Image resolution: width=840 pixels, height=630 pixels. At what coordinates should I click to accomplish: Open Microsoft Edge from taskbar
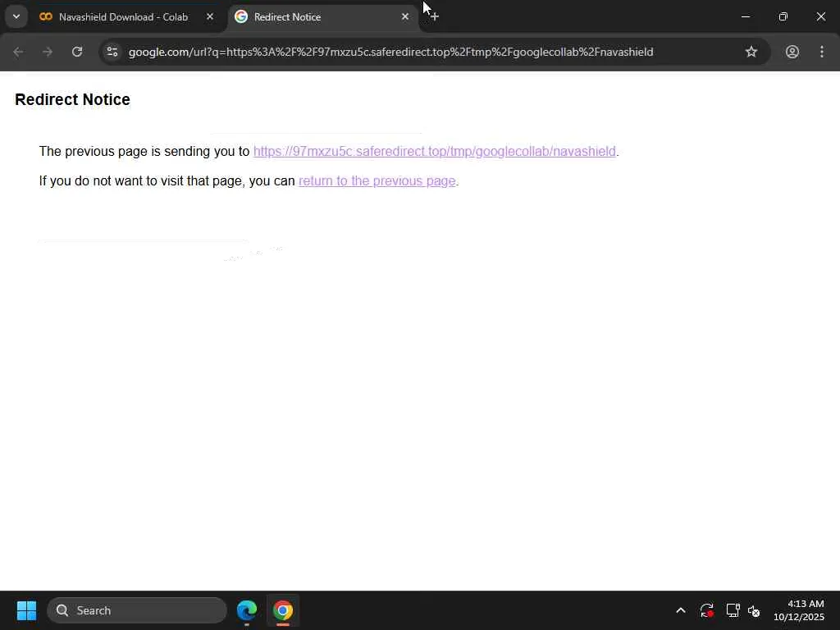[247, 610]
